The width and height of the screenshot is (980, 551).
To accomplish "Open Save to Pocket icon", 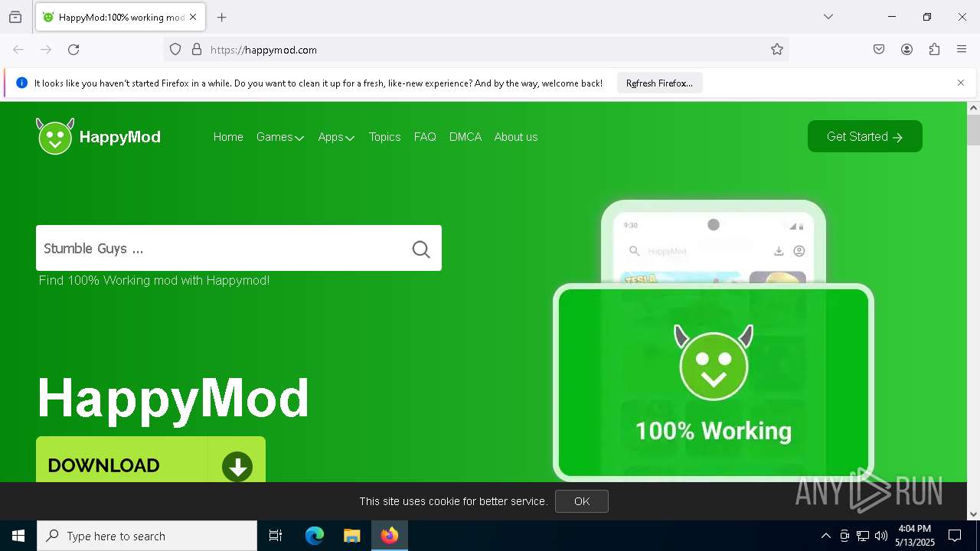I will coord(879,50).
